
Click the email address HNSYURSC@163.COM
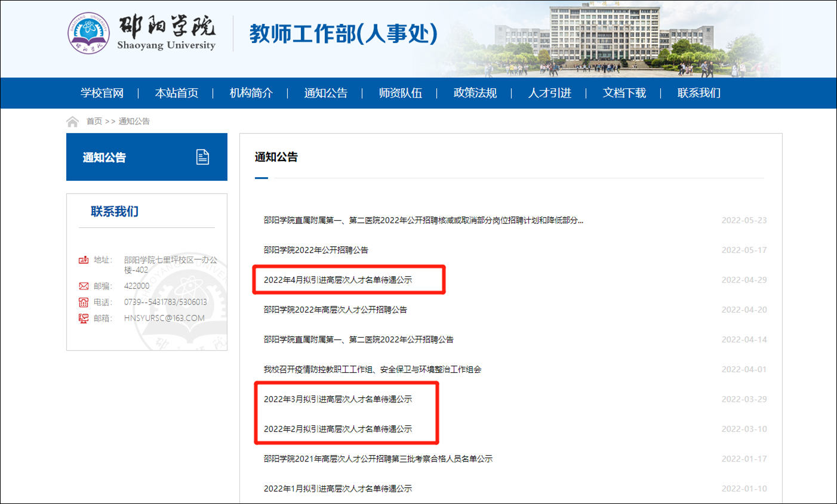point(164,319)
